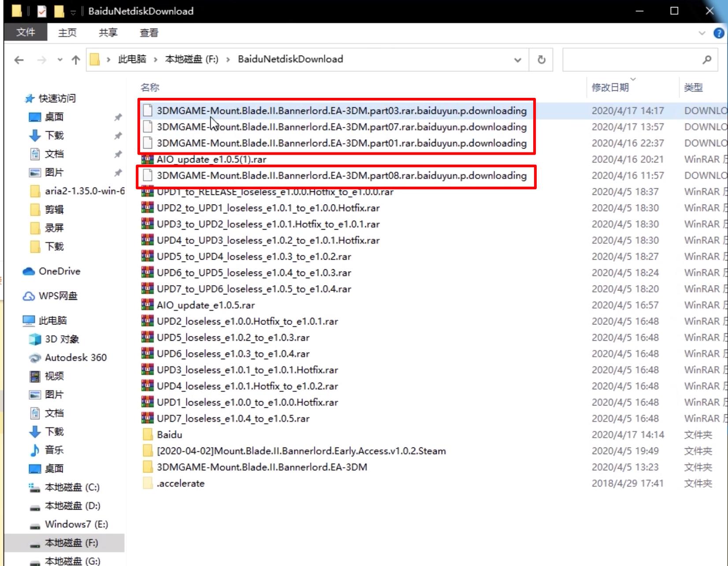Click the part03.rar.baiduyun.p.downloading file icon
728x566 pixels.
click(148, 111)
